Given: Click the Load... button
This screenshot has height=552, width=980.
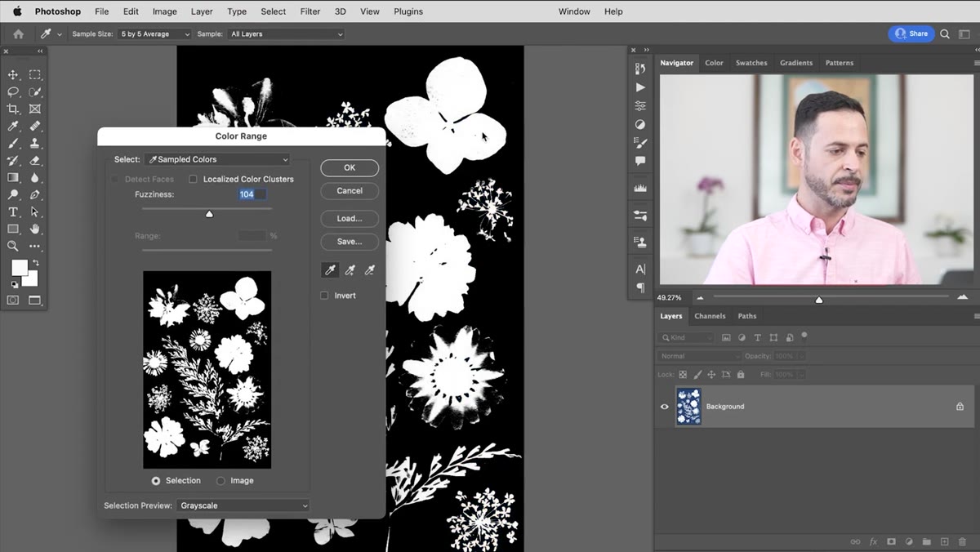Looking at the screenshot, I should tap(350, 218).
